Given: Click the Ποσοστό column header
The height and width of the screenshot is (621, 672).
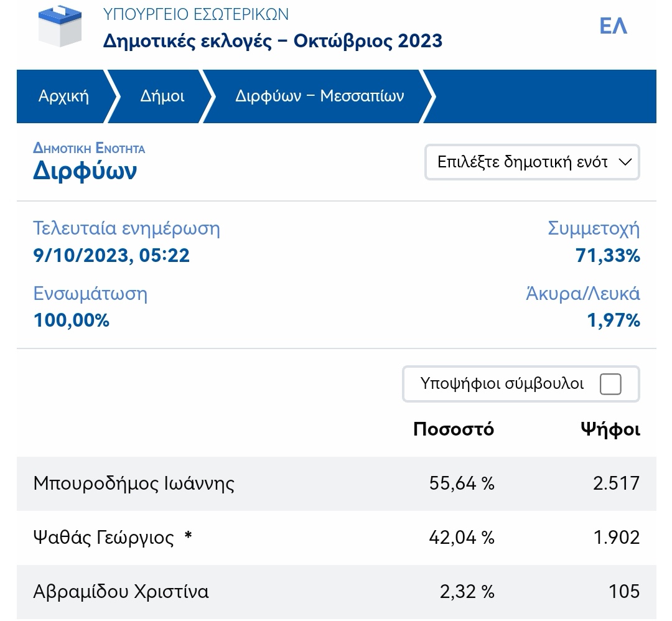Looking at the screenshot, I should tap(453, 429).
